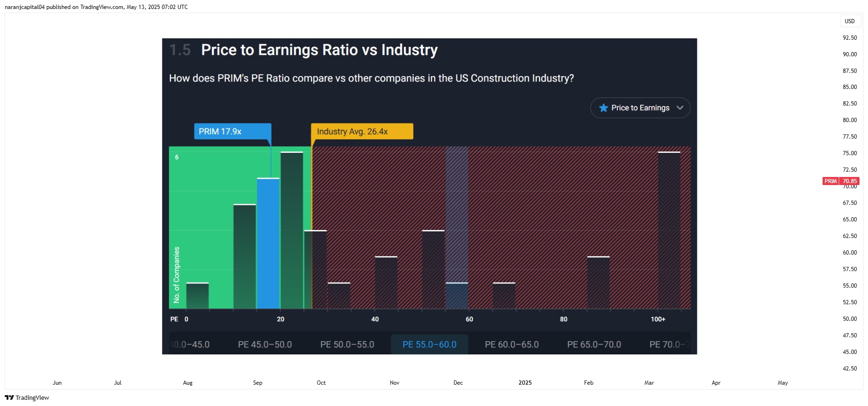This screenshot has width=868, height=406.
Task: Click the blue-highlighted bar left of PE 60
Action: tap(457, 296)
